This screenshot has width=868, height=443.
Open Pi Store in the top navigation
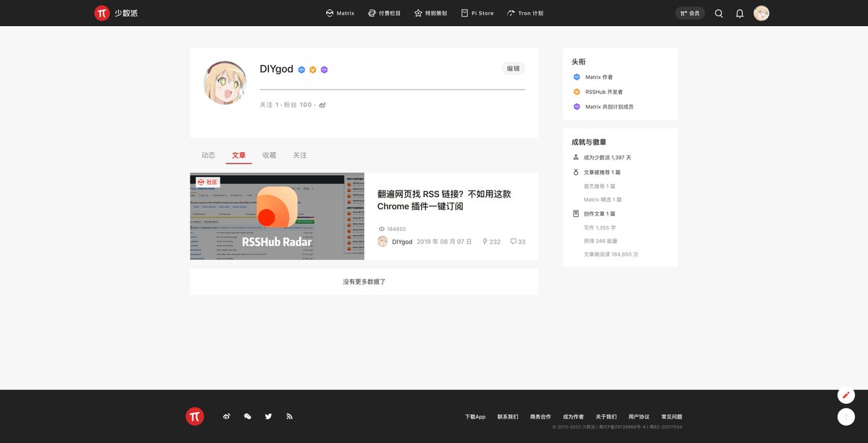(477, 13)
